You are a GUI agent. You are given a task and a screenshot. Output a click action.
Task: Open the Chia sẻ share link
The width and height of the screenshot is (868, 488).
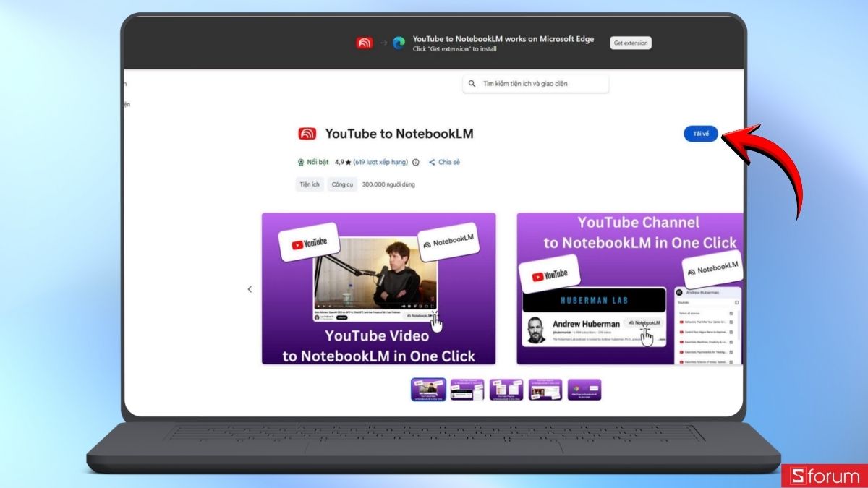tap(444, 163)
